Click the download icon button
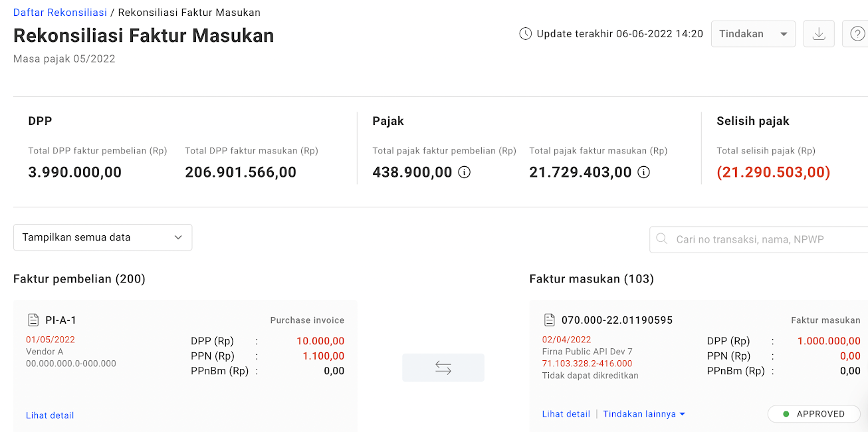 point(819,34)
